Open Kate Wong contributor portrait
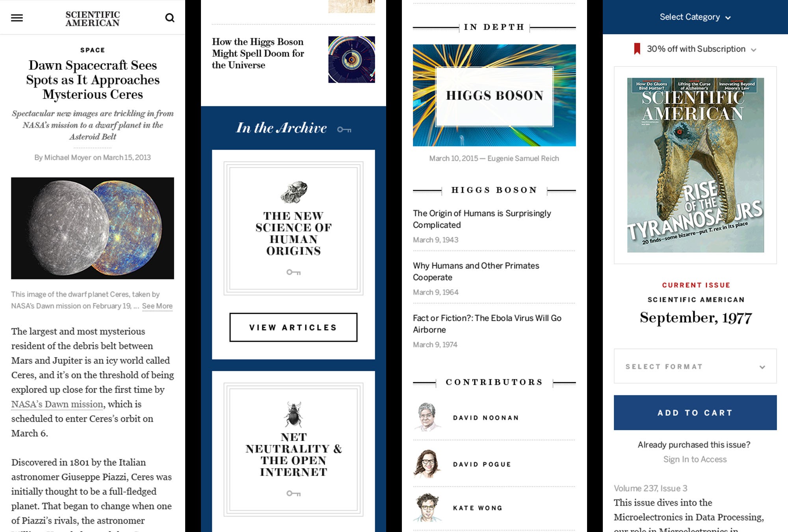This screenshot has height=532, width=788. click(428, 508)
